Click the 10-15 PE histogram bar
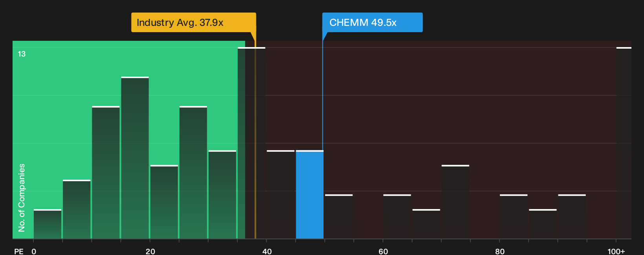Image resolution: width=644 pixels, height=255 pixels. tap(106, 173)
